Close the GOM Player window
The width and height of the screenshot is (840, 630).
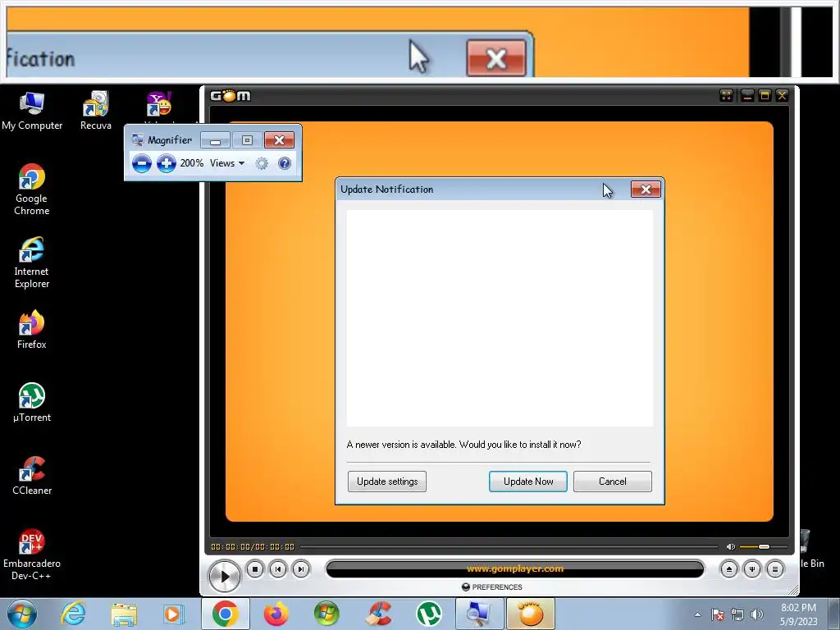coord(782,96)
